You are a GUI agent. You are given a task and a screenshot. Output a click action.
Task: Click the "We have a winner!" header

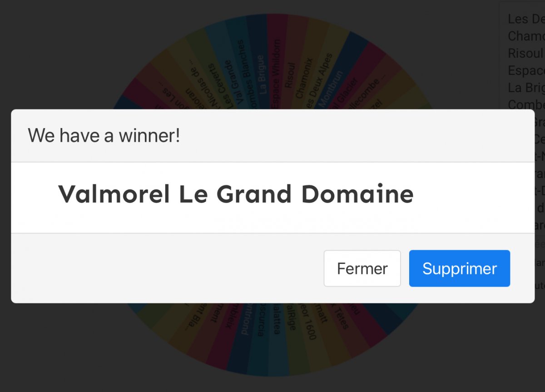[104, 135]
